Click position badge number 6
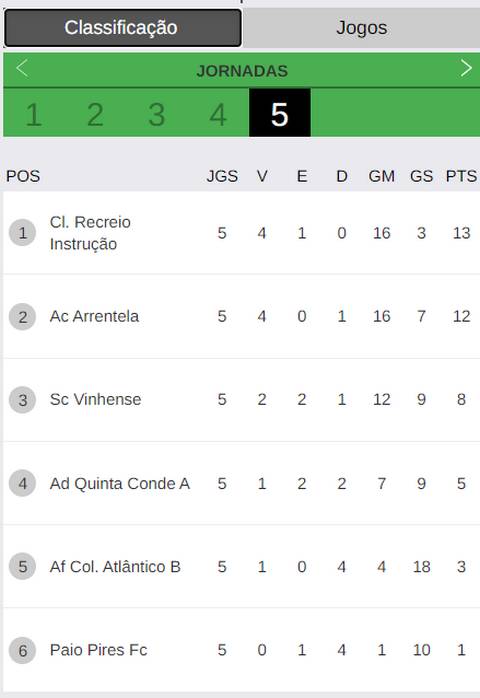480x698 pixels. tap(22, 650)
